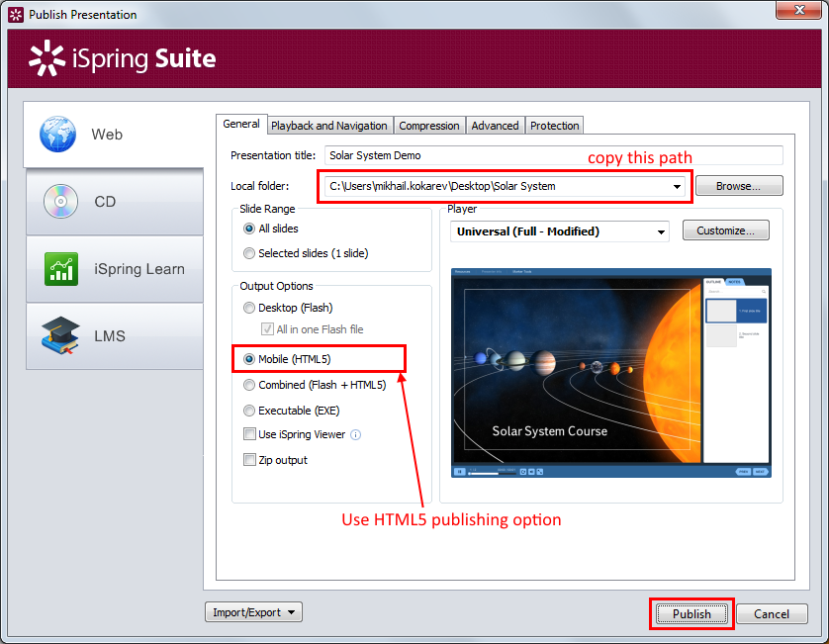Viewport: 829px width, 644px height.
Task: Click the Publish Presentation title bar icon
Action: 16,15
